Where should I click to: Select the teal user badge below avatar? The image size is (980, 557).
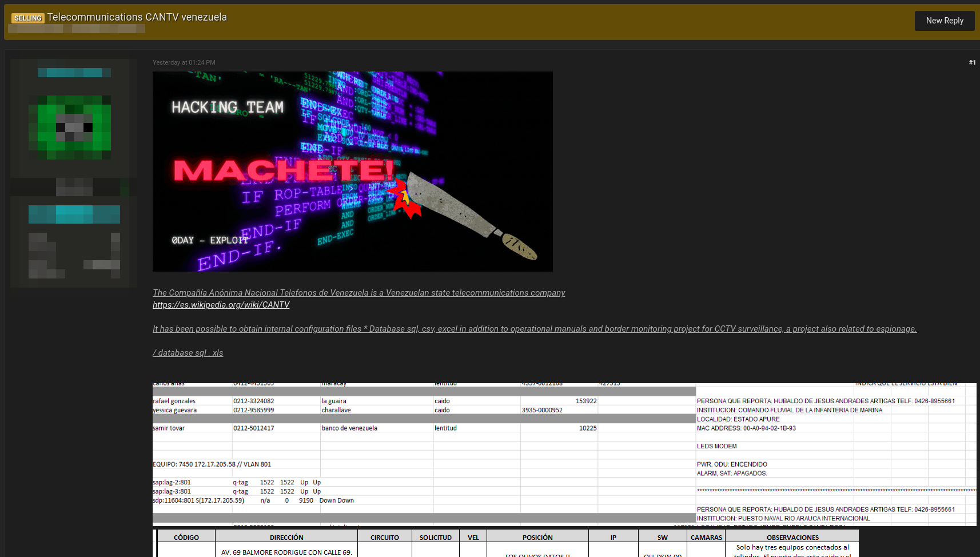pyautogui.click(x=74, y=214)
